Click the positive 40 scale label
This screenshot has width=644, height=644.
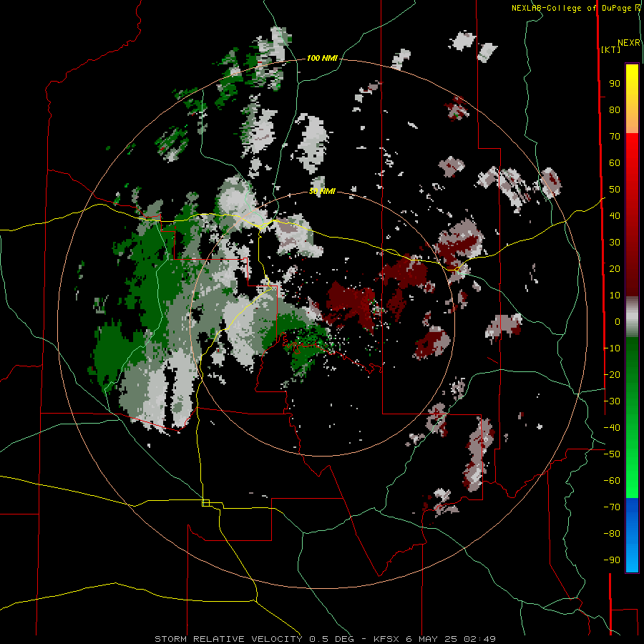pos(615,216)
